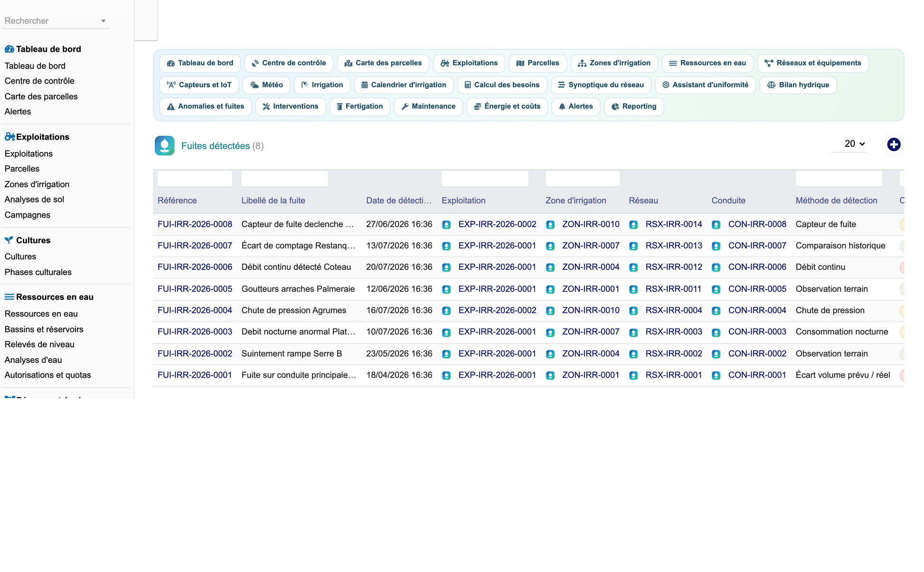Image resolution: width=924 pixels, height=572 pixels.
Task: Open the Alertes bell tab
Action: click(575, 106)
